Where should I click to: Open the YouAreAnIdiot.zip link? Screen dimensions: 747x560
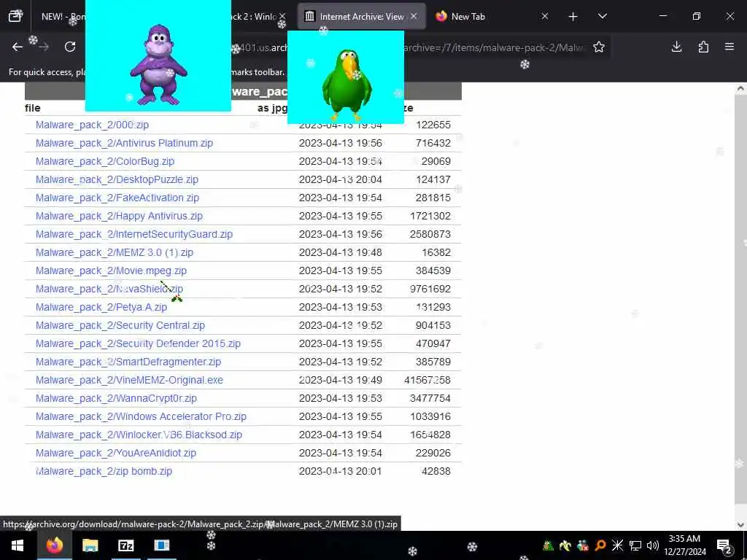coord(116,453)
